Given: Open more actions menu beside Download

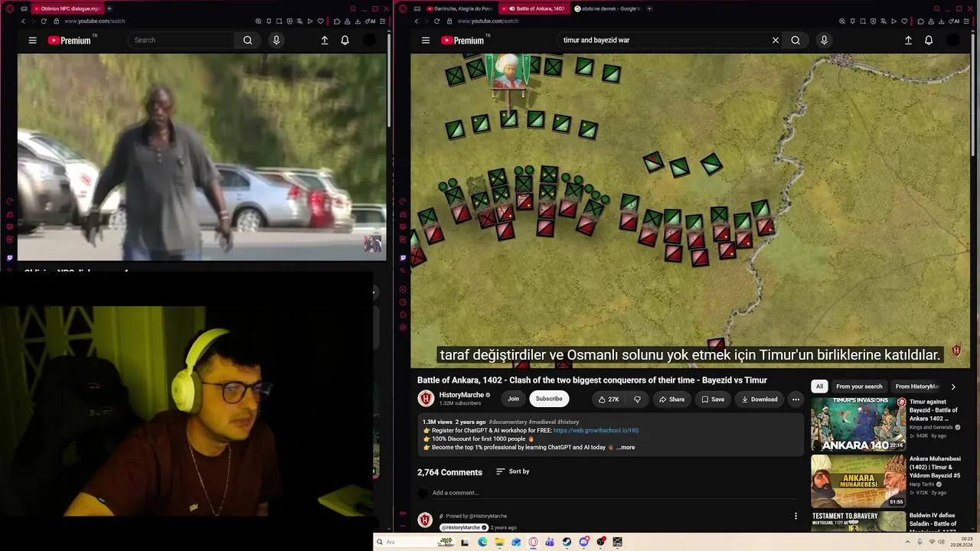Looking at the screenshot, I should point(795,399).
